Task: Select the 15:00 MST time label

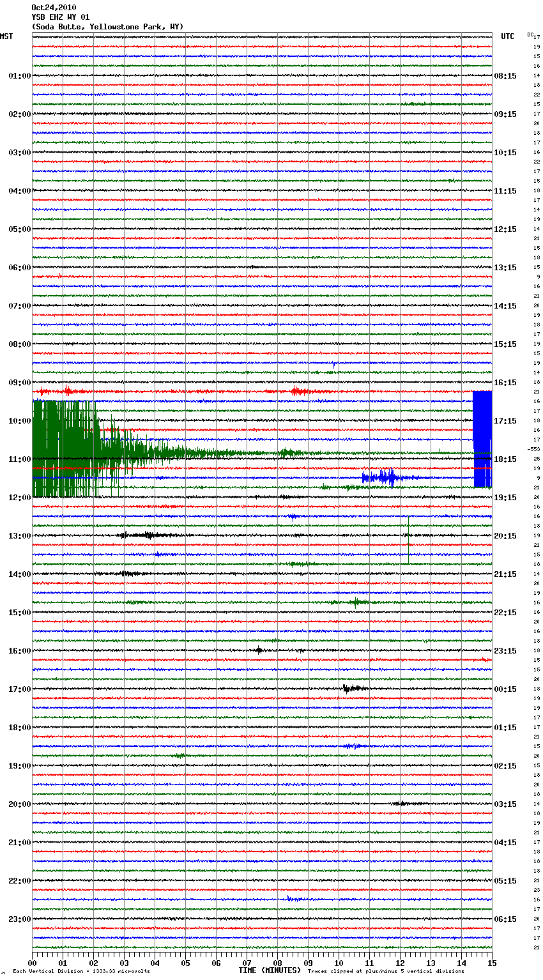Action: pyautogui.click(x=20, y=613)
